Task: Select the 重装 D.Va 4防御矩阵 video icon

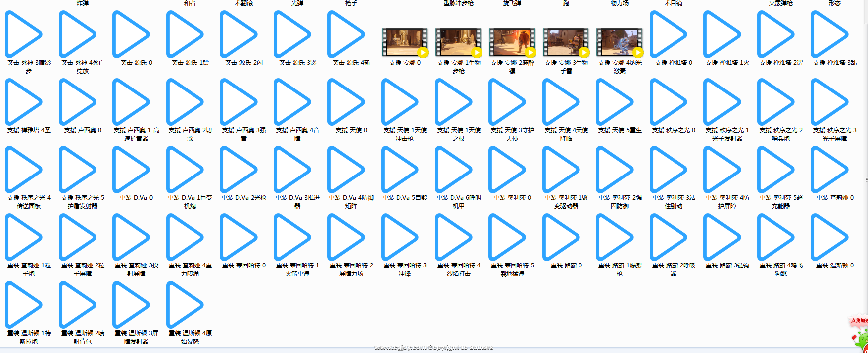Action: point(346,170)
